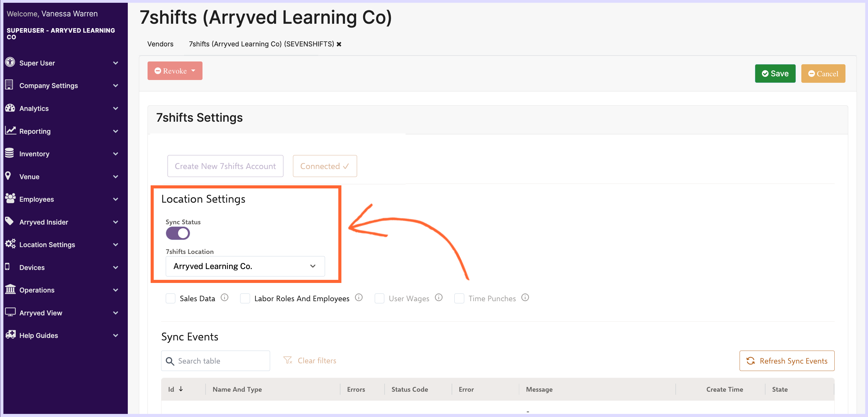Click the Super User accessibility icon
Viewport: 868px width, 417px height.
pos(10,62)
